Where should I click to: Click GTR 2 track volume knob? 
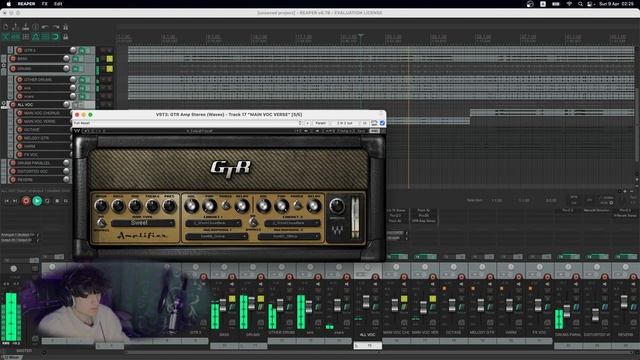[73, 50]
